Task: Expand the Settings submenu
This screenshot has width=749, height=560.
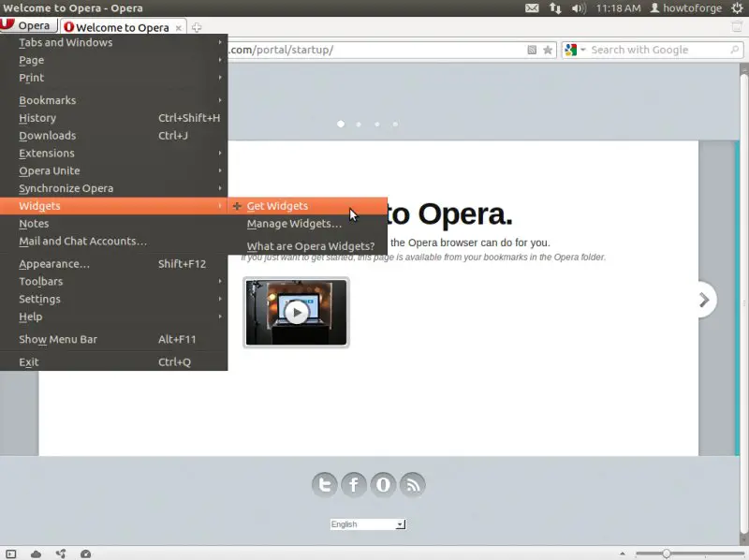Action: (x=113, y=299)
